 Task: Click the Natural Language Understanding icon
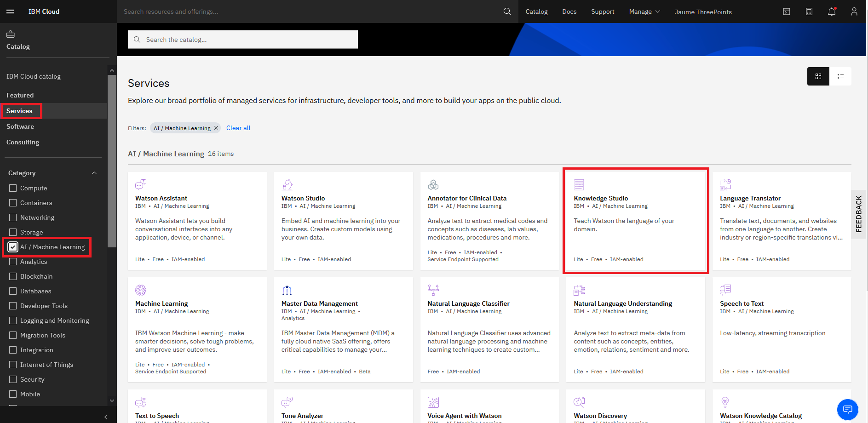(x=579, y=290)
